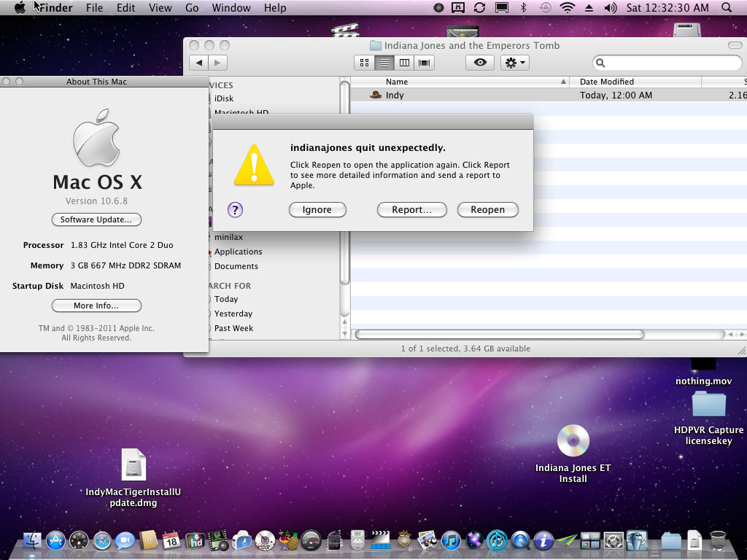Select Documents in the Finder sidebar
Screen dimensions: 747x560
236,266
